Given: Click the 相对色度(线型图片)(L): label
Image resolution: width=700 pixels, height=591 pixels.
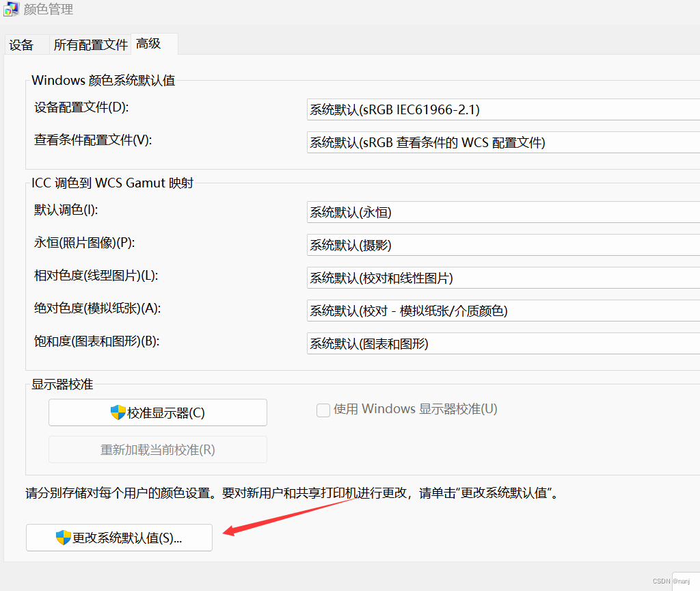Looking at the screenshot, I should point(96,276).
